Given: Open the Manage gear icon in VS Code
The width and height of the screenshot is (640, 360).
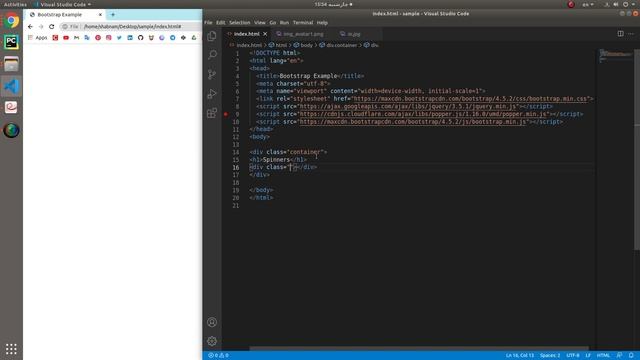Looking at the screenshot, I should (212, 341).
